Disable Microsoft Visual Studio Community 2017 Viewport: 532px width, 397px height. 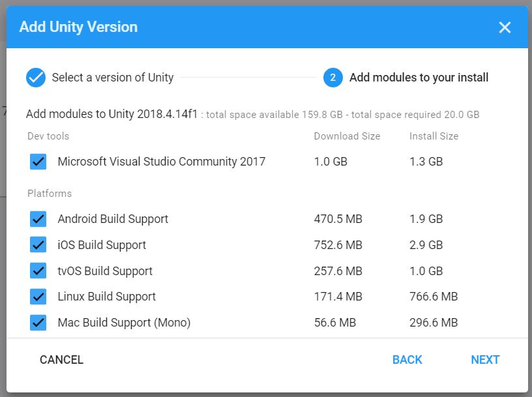pos(38,162)
